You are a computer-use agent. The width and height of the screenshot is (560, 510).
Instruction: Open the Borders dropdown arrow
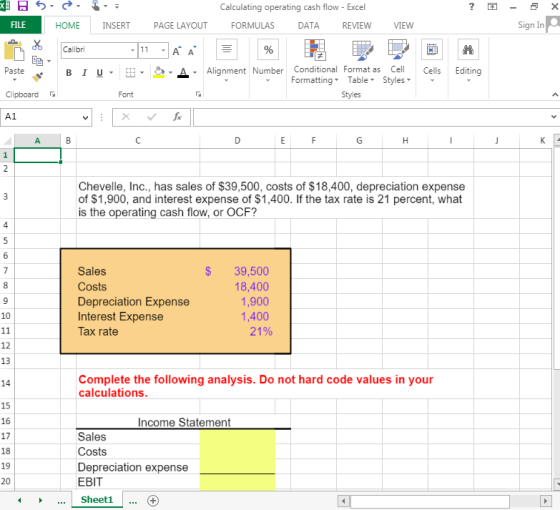(x=142, y=73)
